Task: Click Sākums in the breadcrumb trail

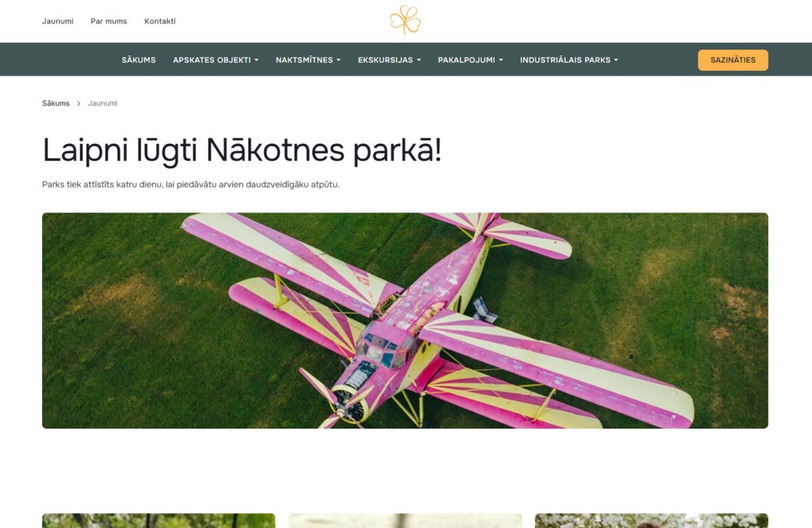Action: pos(55,103)
